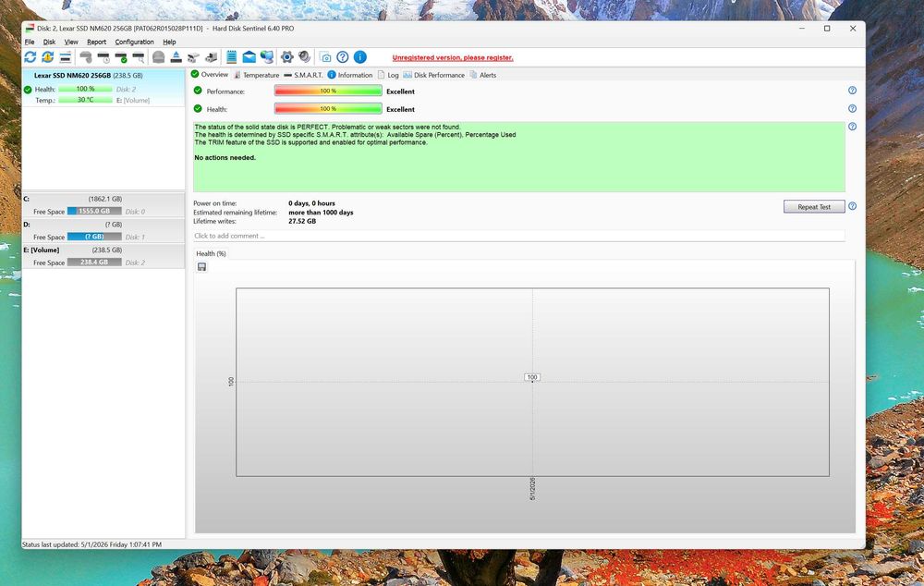
Task: Click the disk with magnifier toolbar icon
Action: point(139,57)
